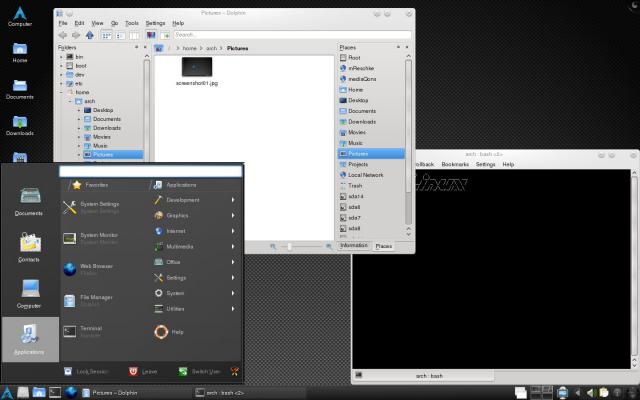Click the zoom-in icon beside zoom slider
Image resolution: width=640 pixels, height=400 pixels.
pos(329,247)
